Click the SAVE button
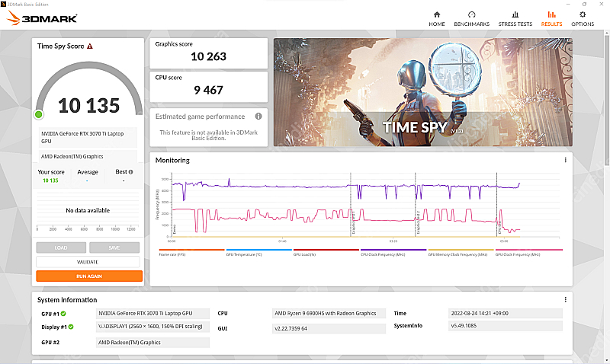The height and width of the screenshot is (364, 610). tap(114, 247)
